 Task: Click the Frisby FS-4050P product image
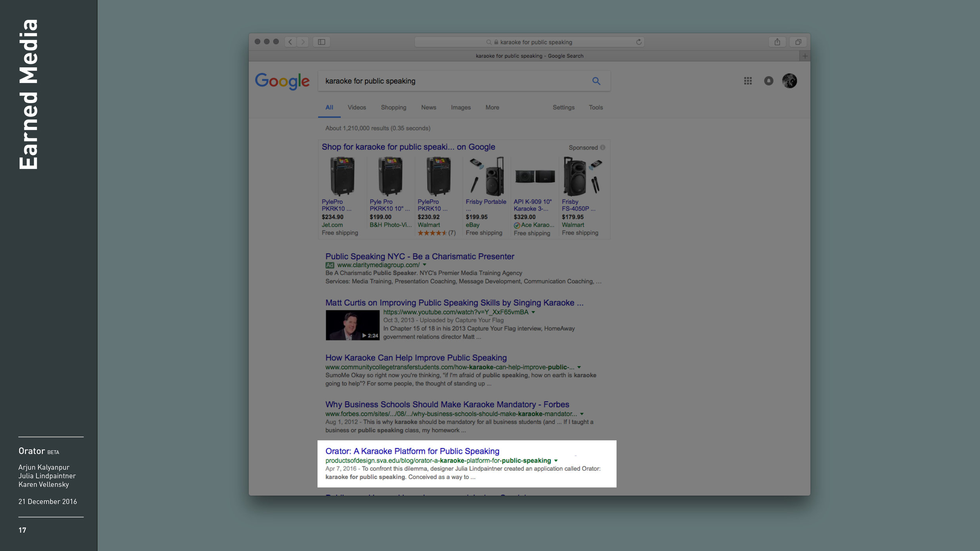click(x=583, y=176)
